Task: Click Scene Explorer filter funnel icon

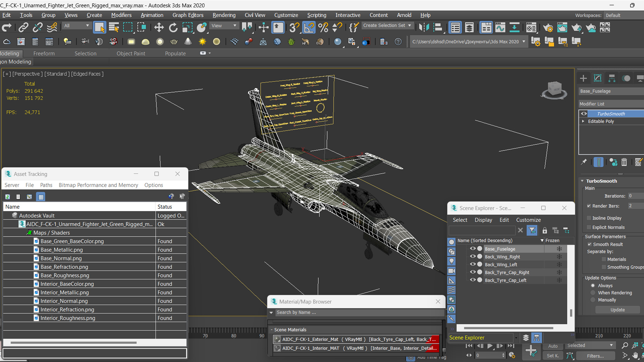Action: coord(532,230)
